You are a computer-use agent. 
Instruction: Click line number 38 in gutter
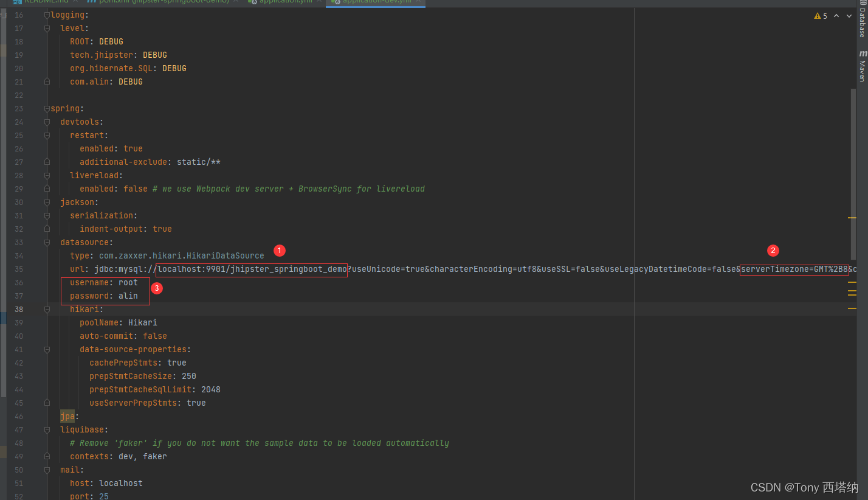[x=18, y=310]
